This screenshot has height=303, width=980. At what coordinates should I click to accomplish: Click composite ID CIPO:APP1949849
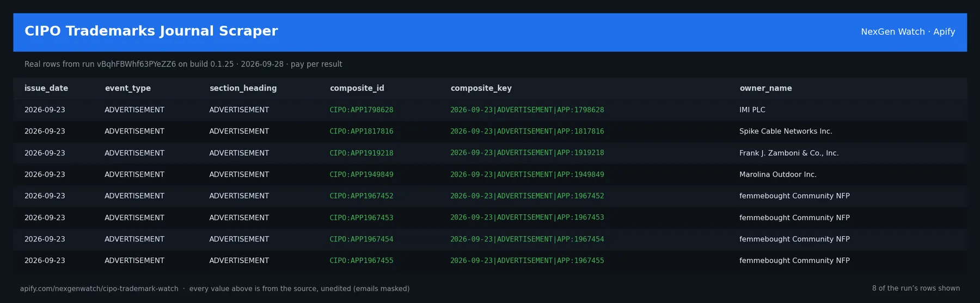(362, 174)
